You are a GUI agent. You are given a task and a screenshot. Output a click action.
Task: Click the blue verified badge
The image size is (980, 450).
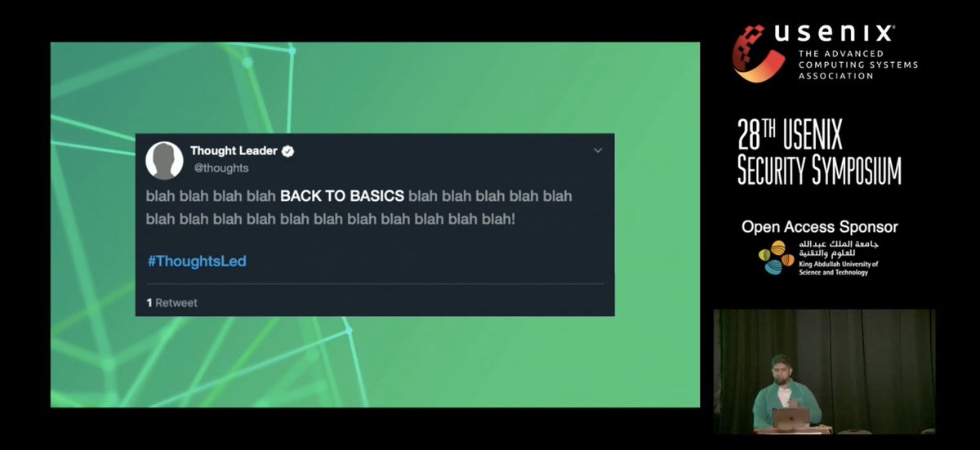287,151
